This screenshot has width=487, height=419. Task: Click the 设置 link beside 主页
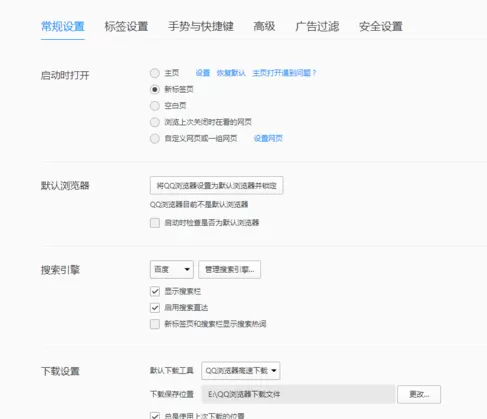[203, 73]
